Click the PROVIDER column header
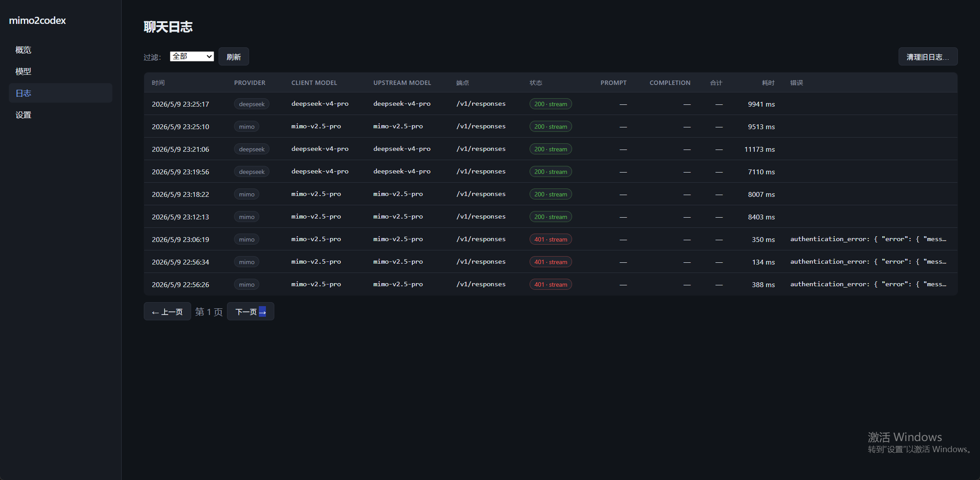The image size is (980, 480). coord(250,83)
